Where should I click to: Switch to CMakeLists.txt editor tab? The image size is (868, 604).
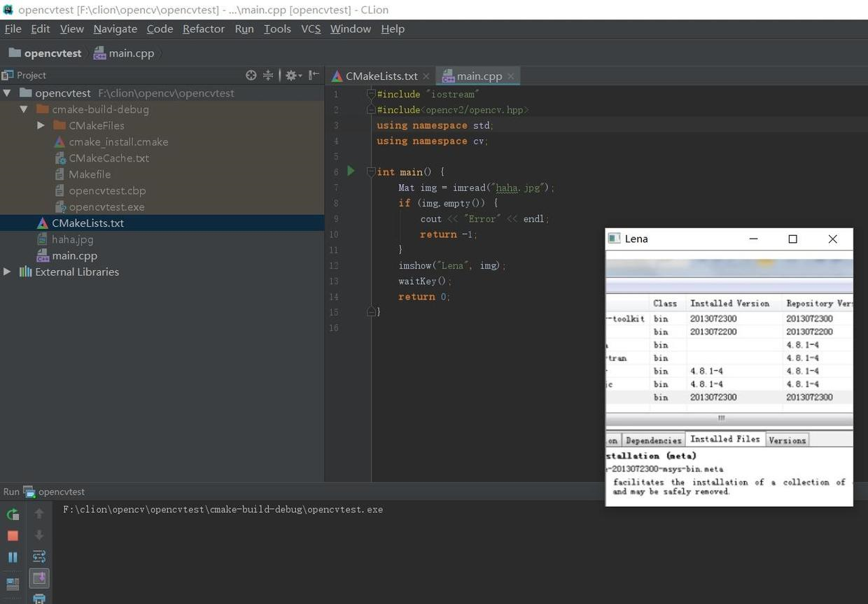(381, 76)
